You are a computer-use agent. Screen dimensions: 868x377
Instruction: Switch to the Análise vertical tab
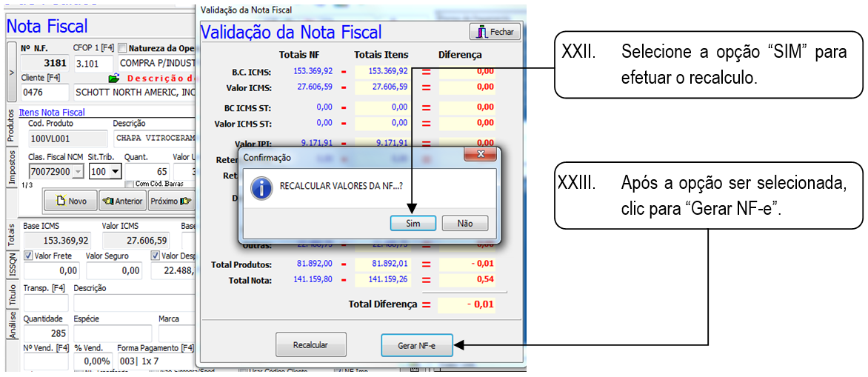(x=12, y=325)
